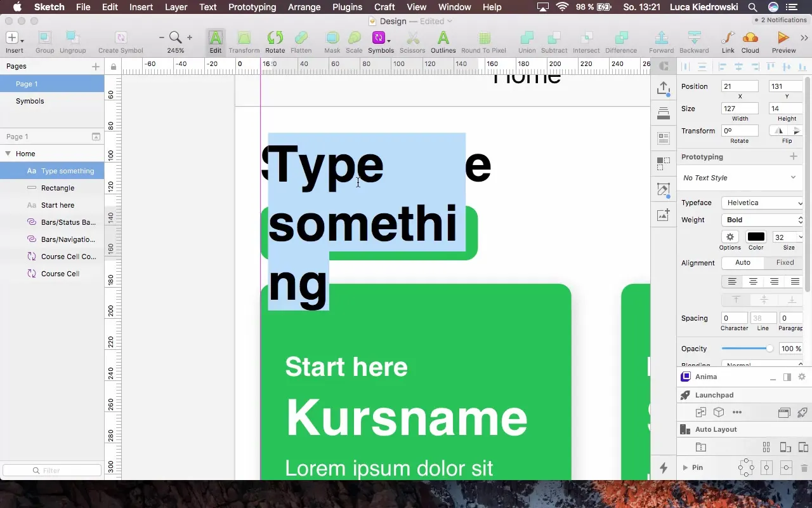Edit the Width size field

pos(740,109)
